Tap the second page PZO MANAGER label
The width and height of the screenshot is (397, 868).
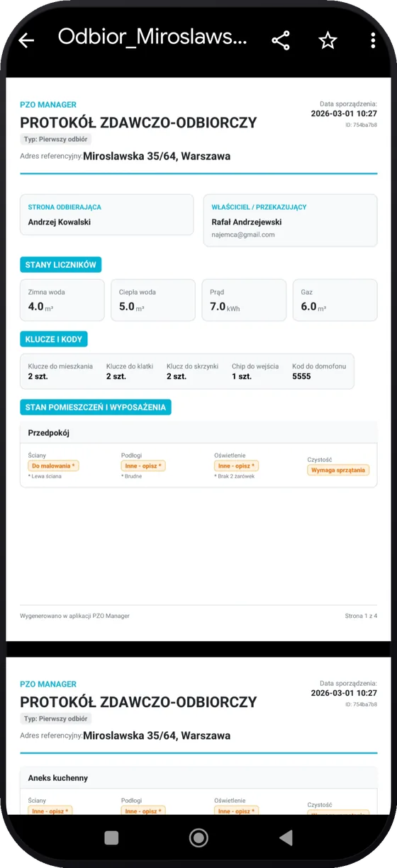[x=48, y=684]
